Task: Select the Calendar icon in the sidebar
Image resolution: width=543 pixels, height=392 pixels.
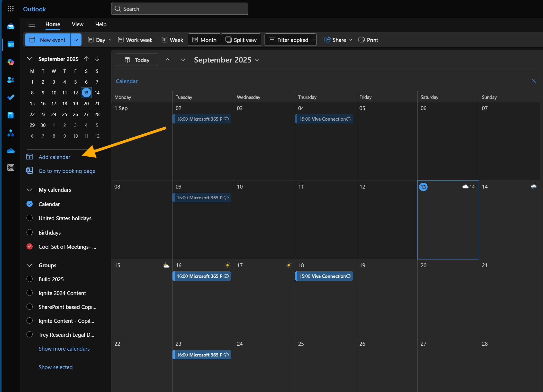Action: [x=11, y=44]
